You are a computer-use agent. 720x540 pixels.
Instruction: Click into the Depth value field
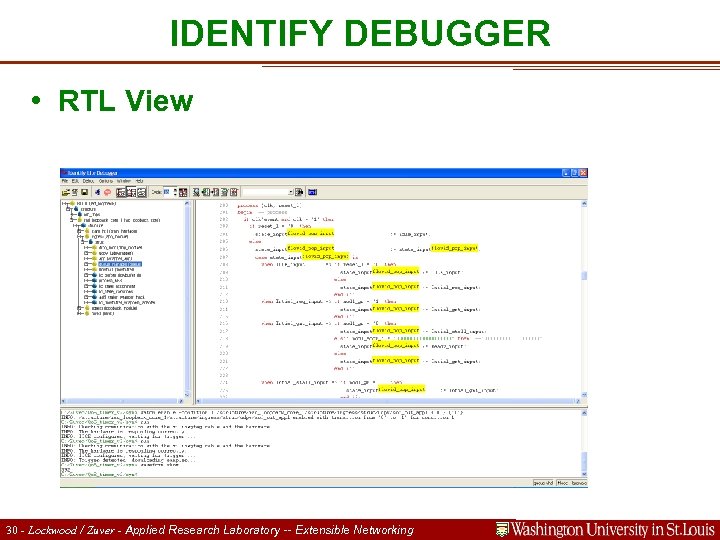[x=167, y=192]
